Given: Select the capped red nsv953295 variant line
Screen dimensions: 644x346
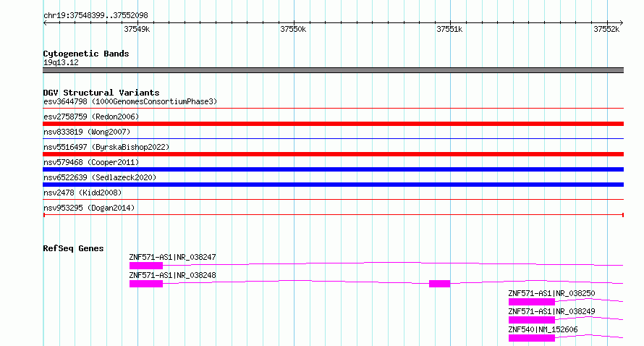Looking at the screenshot, I should click(333, 215).
